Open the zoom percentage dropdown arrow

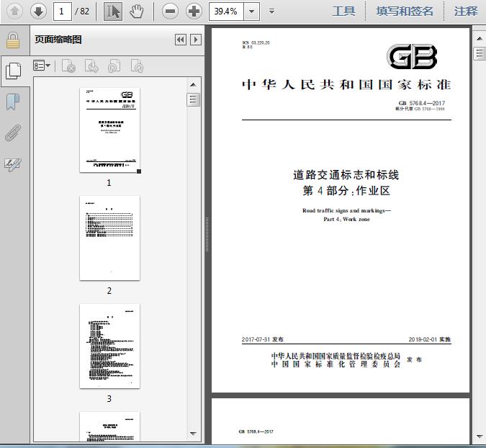[252, 12]
